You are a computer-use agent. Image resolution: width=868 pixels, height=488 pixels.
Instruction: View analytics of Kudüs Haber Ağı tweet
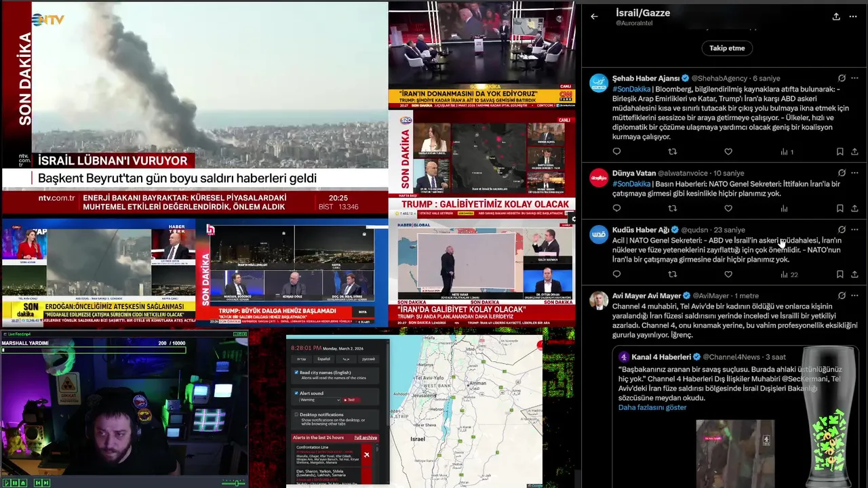789,274
